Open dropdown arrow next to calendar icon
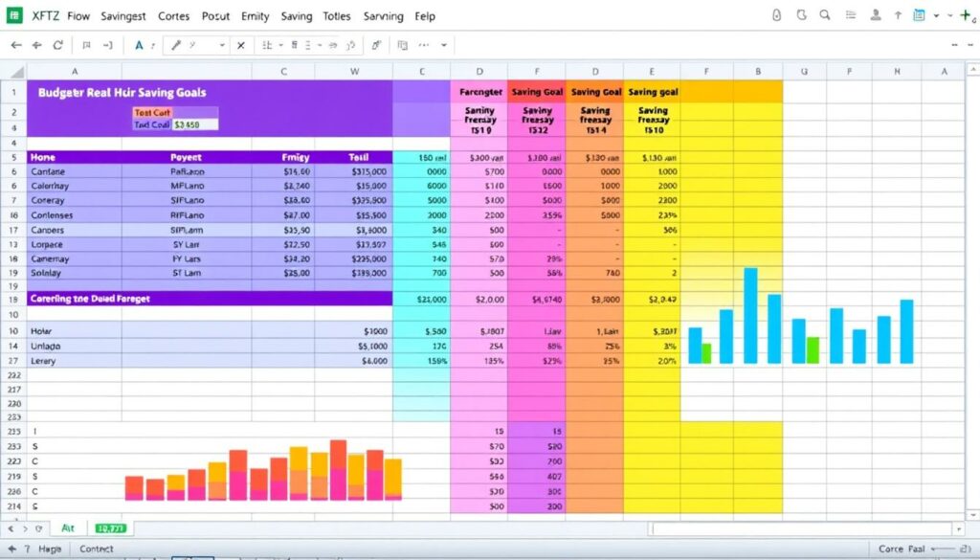Image resolution: width=980 pixels, height=560 pixels. pyautogui.click(x=936, y=15)
